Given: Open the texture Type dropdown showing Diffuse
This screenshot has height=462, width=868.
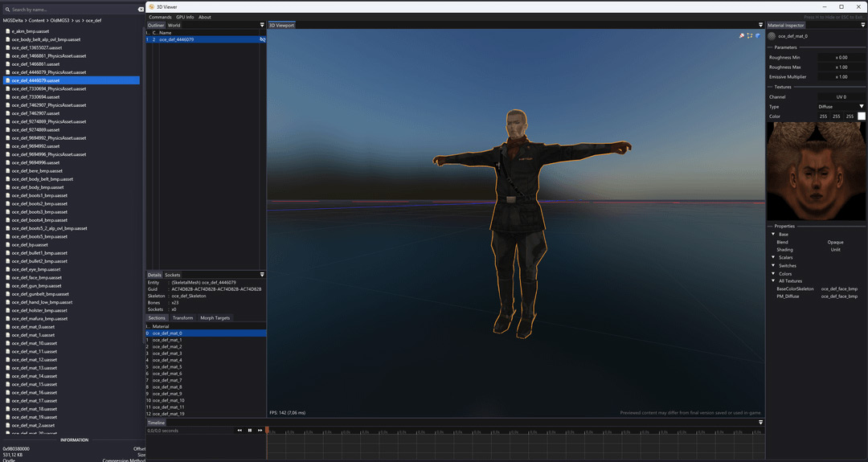Looking at the screenshot, I should (x=841, y=106).
